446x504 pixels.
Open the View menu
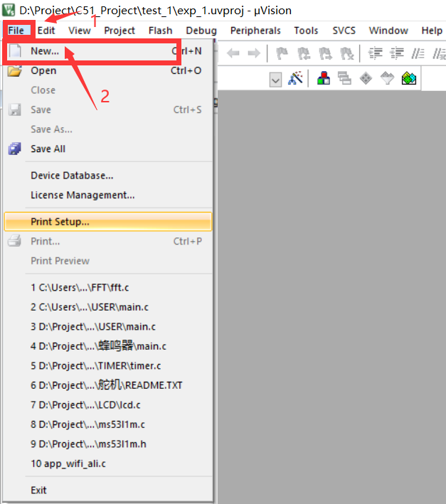tap(80, 31)
